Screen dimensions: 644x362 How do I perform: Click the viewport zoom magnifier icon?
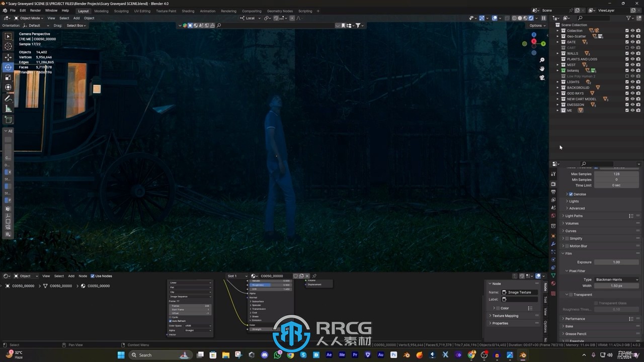(x=542, y=59)
